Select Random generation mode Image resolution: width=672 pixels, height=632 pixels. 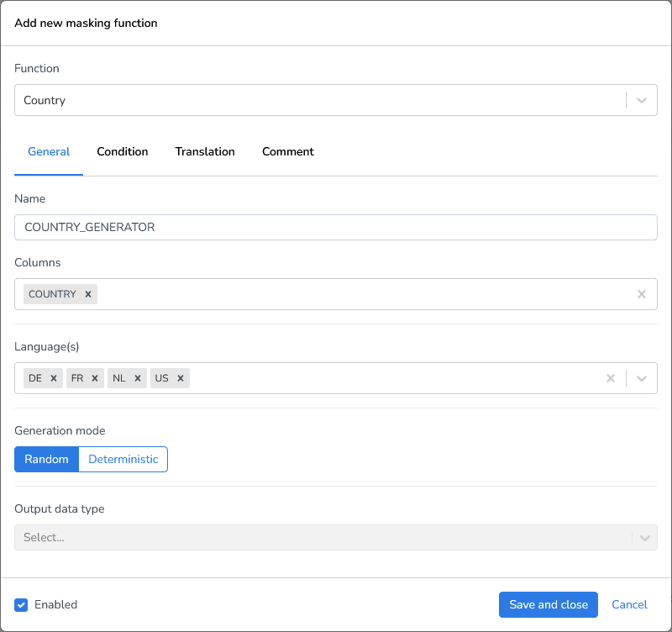[x=46, y=459]
